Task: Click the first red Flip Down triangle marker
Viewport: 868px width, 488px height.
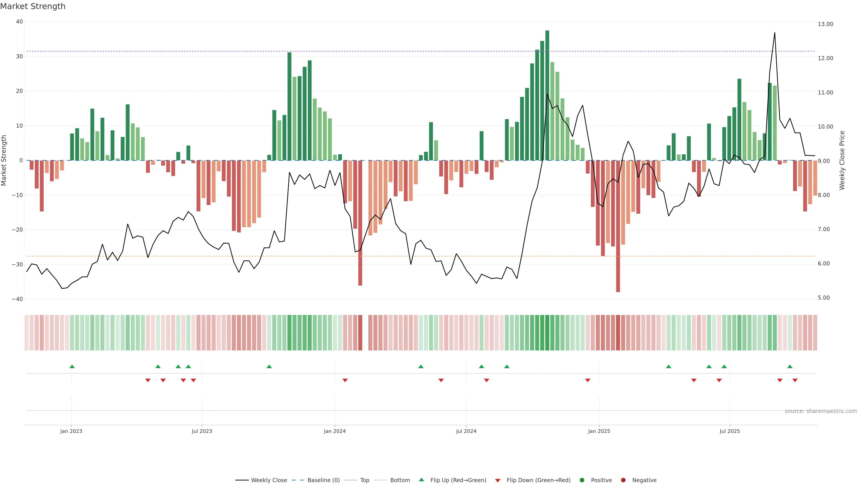Action: click(148, 380)
